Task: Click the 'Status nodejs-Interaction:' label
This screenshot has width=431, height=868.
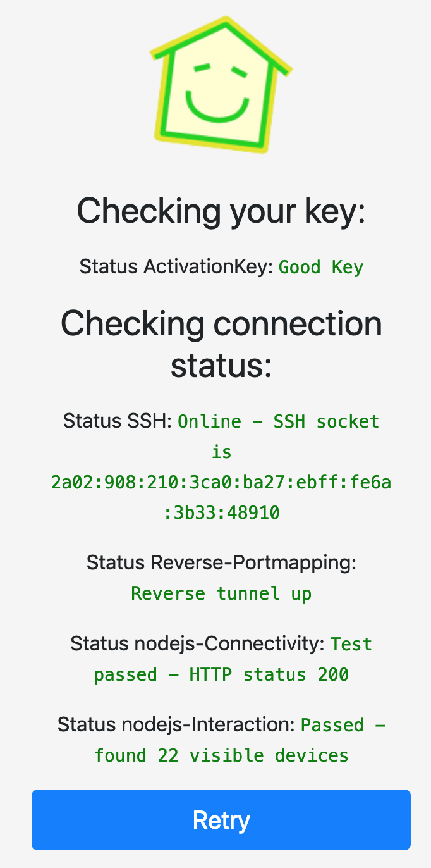Action: click(176, 725)
